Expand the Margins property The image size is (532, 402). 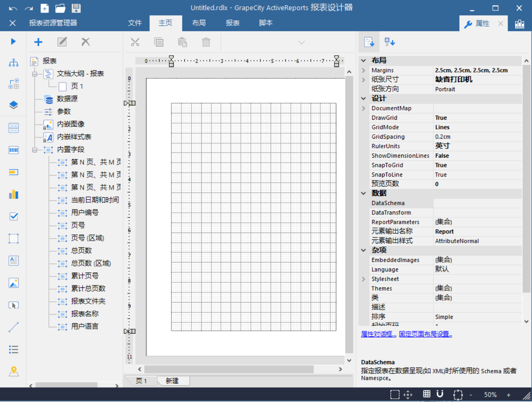[x=363, y=70]
